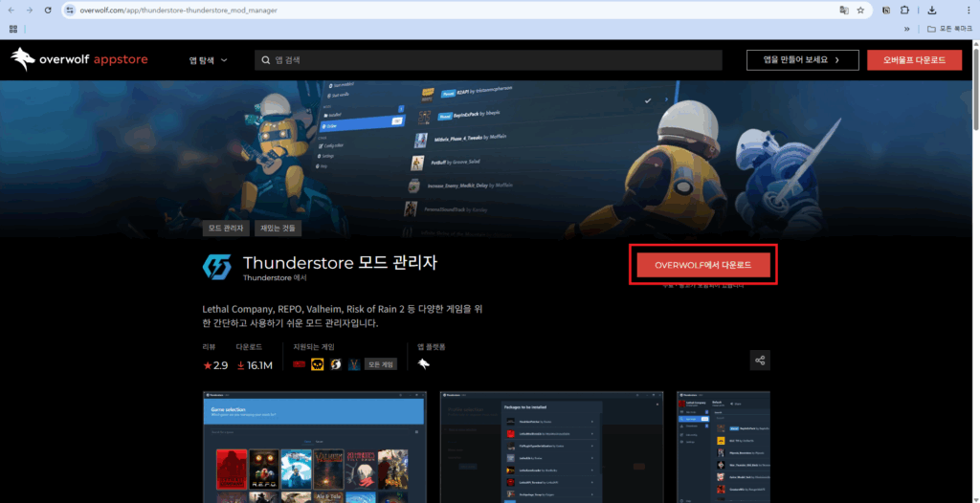Screen dimensions: 980x503
Task: Expand the 앱 탐색 dropdown menu
Action: pyautogui.click(x=208, y=60)
